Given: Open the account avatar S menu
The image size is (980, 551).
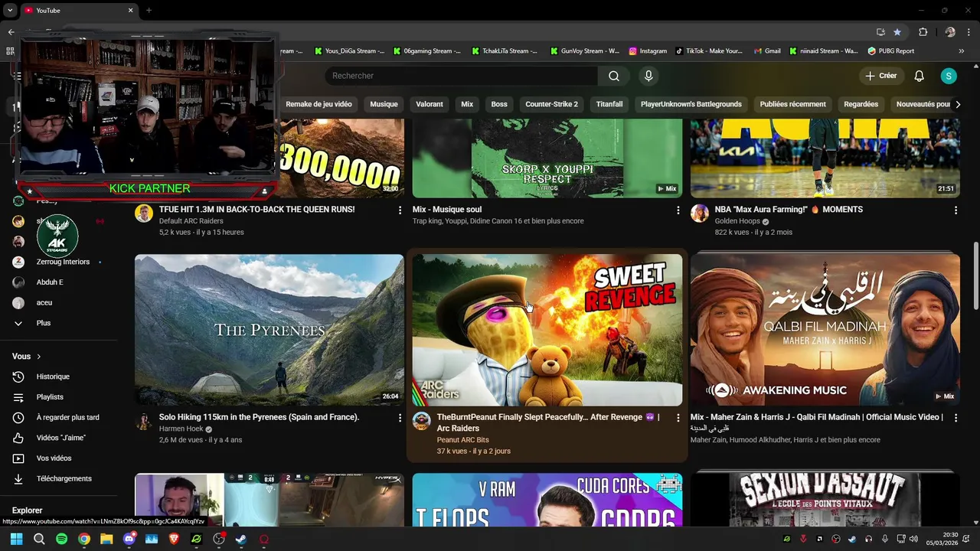Looking at the screenshot, I should pyautogui.click(x=949, y=76).
